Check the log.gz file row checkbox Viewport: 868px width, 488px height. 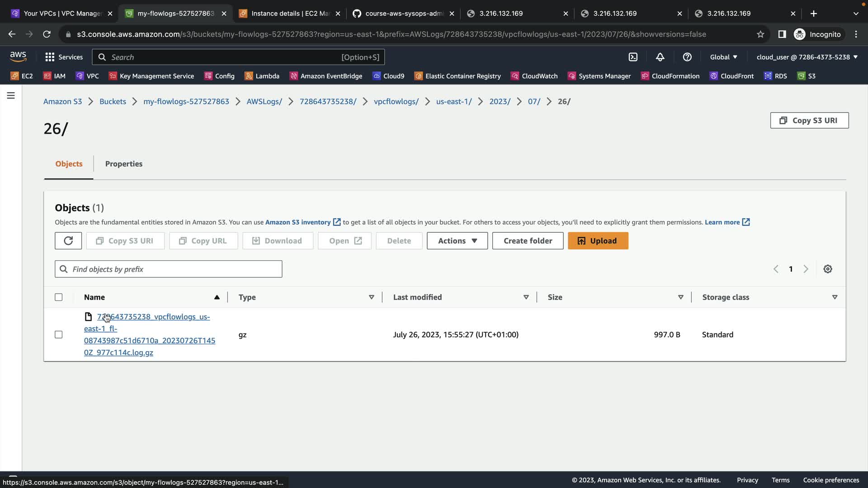tap(59, 335)
